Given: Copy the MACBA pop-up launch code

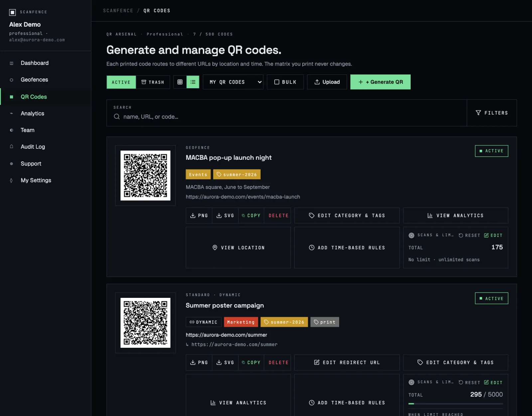Looking at the screenshot, I should coord(251,216).
